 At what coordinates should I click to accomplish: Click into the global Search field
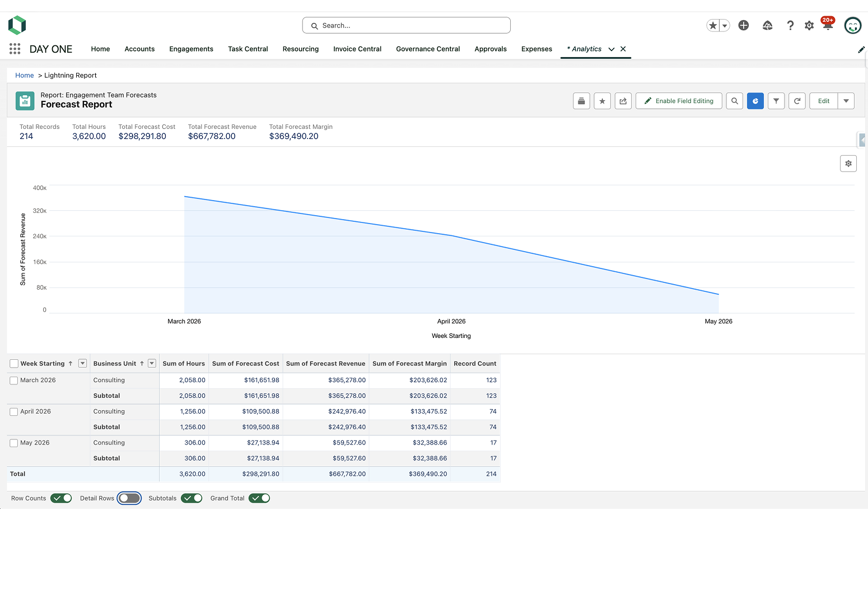tap(407, 25)
